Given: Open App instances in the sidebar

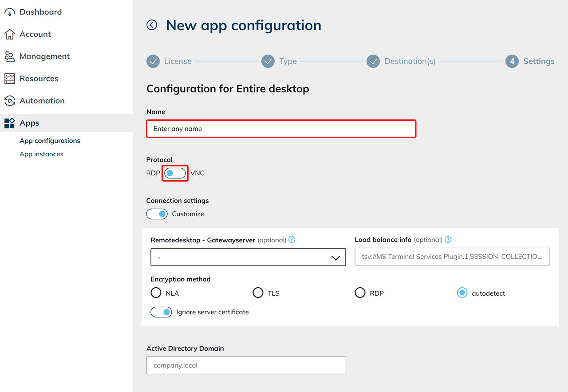Looking at the screenshot, I should tap(41, 154).
